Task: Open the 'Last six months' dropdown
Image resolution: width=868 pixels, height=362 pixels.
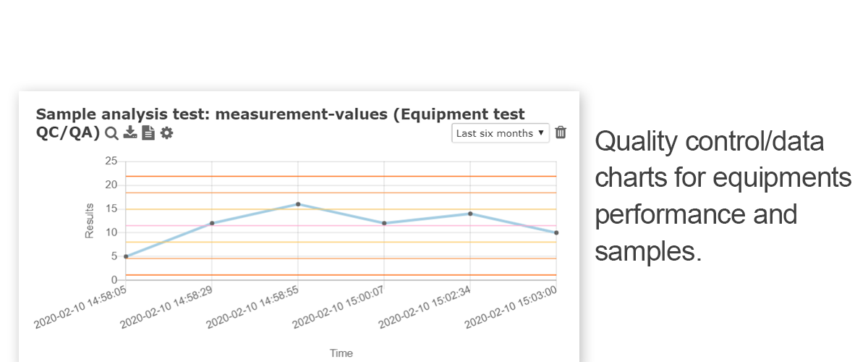Action: click(x=501, y=133)
